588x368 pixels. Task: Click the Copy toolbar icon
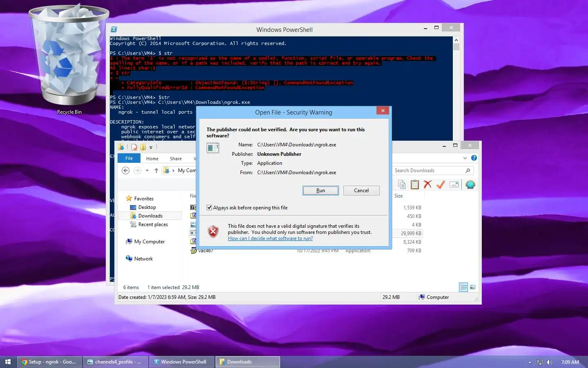pyautogui.click(x=402, y=185)
